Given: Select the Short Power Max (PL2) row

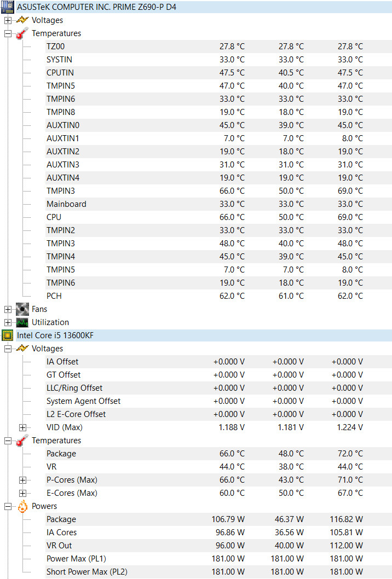Looking at the screenshot, I should click(218, 572).
